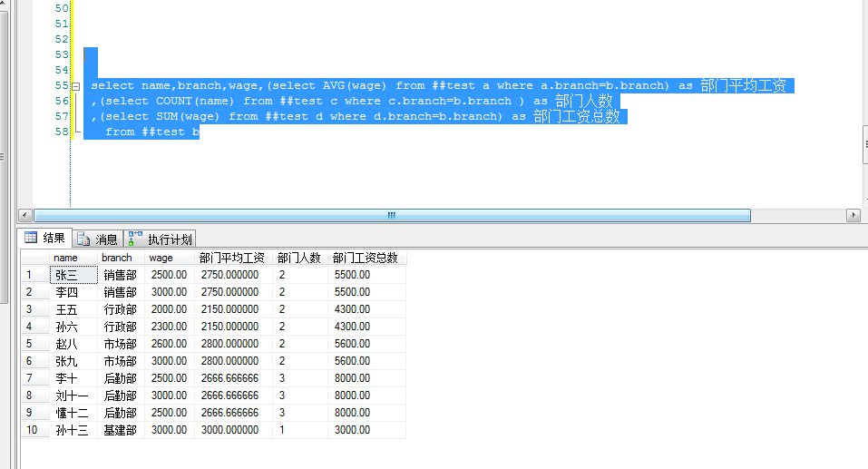868x469 pixels.
Task: Click the cell containing 孙十三
Action: 73,430
